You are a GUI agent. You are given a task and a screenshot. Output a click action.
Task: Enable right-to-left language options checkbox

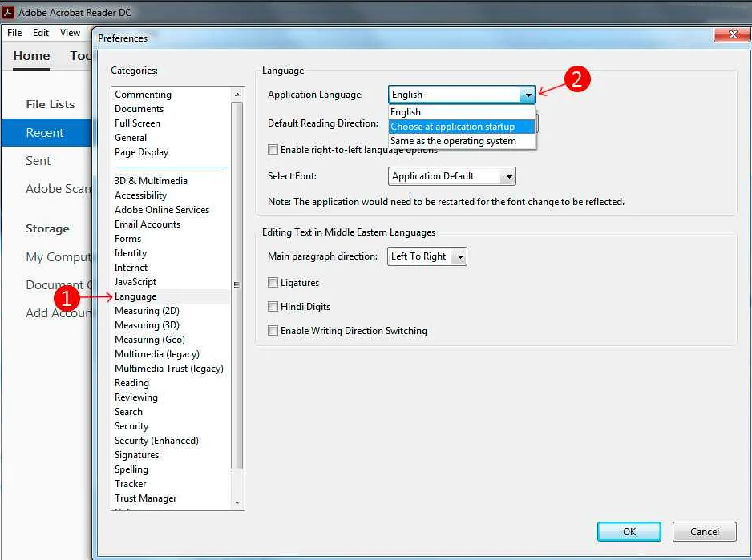click(x=273, y=150)
